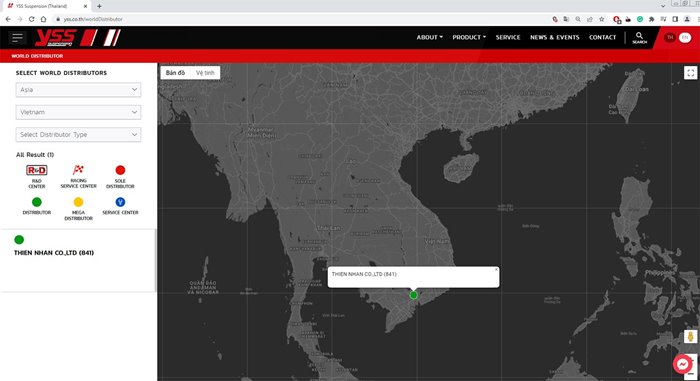
Task: Open the hamburger menu beside YSS logo
Action: click(17, 38)
